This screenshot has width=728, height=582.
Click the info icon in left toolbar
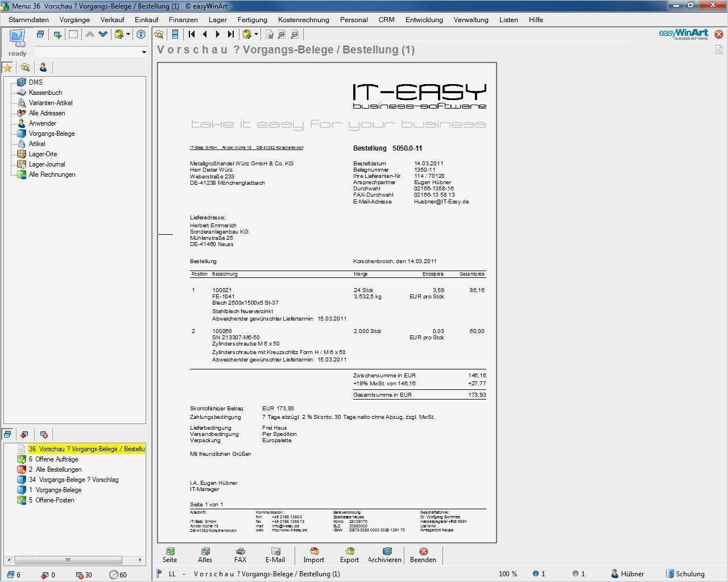tap(141, 35)
